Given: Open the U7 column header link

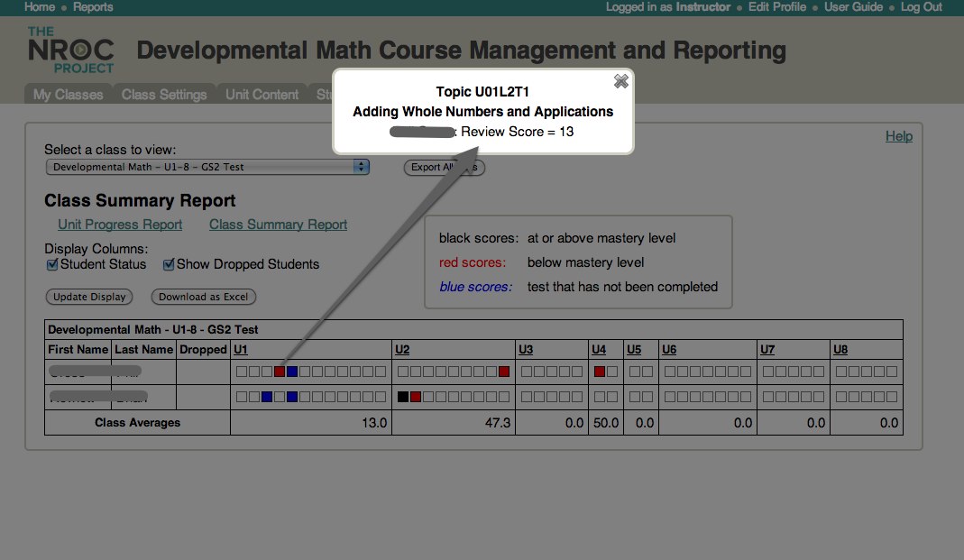Looking at the screenshot, I should tap(767, 350).
